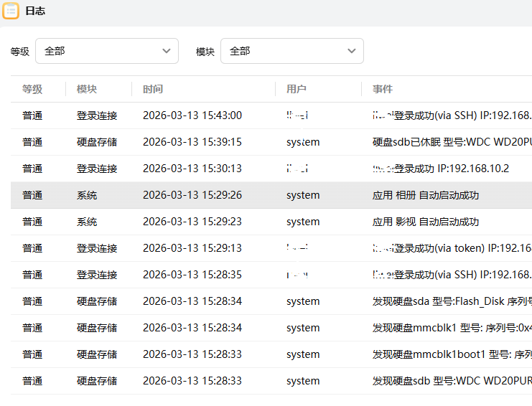Expand the 模块 filter dropdown
The image size is (532, 406).
coord(292,51)
